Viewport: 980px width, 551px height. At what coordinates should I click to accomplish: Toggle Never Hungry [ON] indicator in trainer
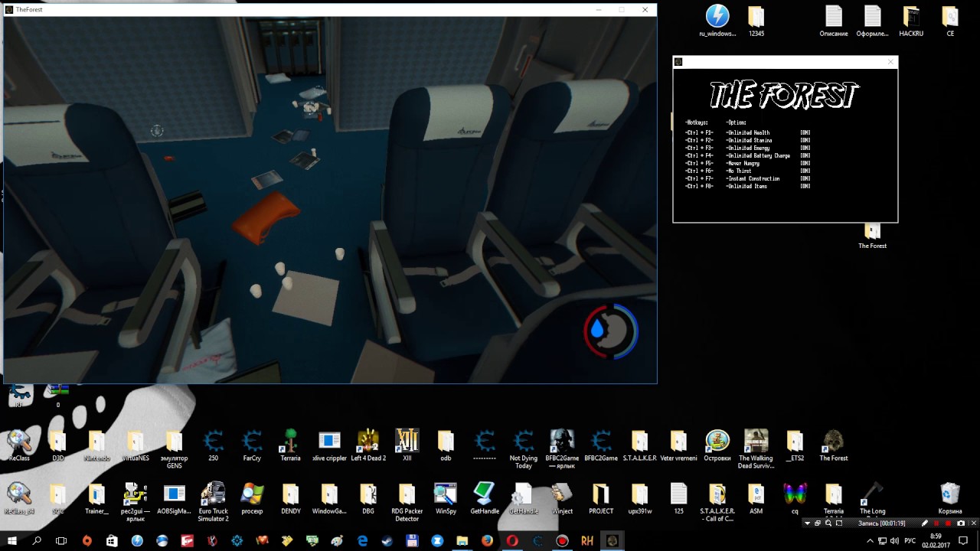pos(805,164)
